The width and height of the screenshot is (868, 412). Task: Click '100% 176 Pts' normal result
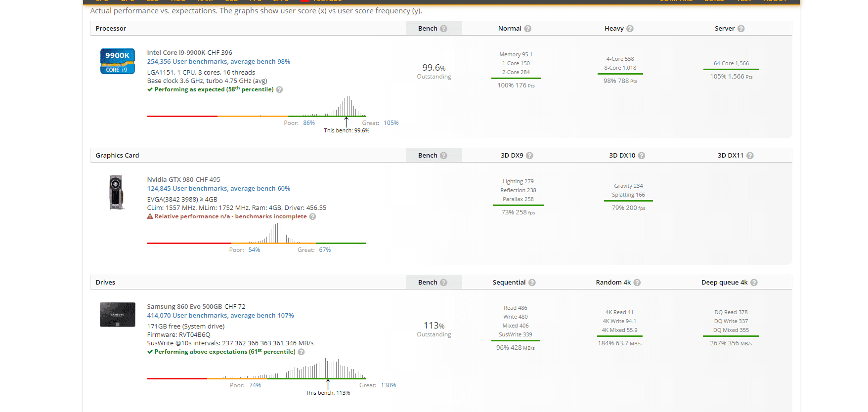(516, 85)
